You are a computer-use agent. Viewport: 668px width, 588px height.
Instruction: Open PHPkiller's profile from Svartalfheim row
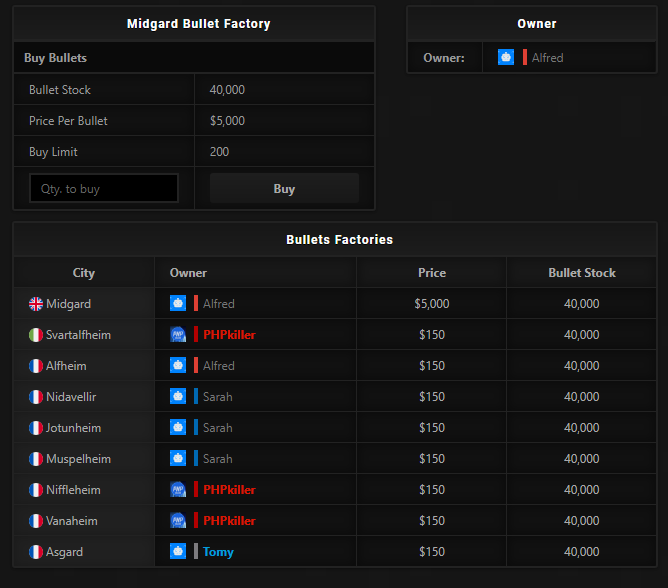229,335
